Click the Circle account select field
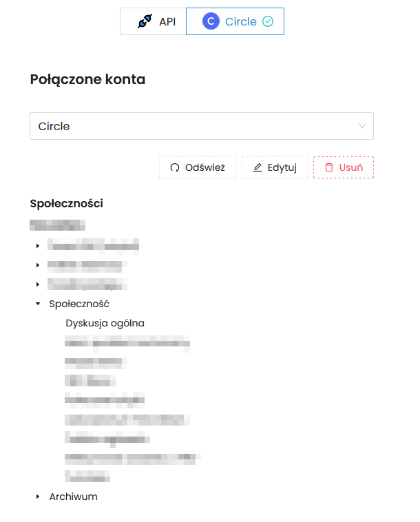 [x=193, y=127]
